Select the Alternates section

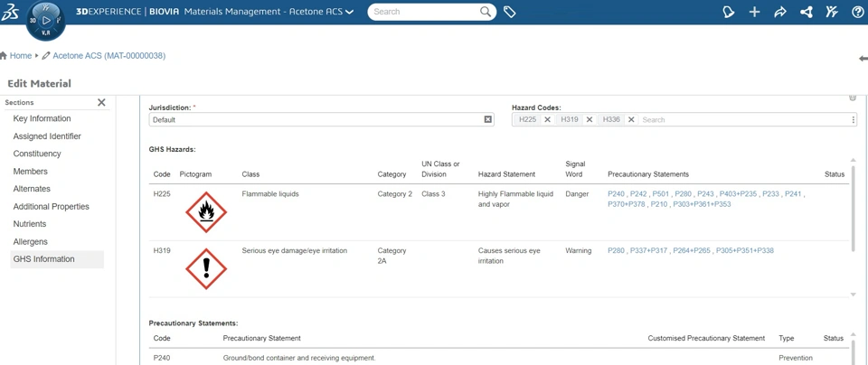(32, 189)
